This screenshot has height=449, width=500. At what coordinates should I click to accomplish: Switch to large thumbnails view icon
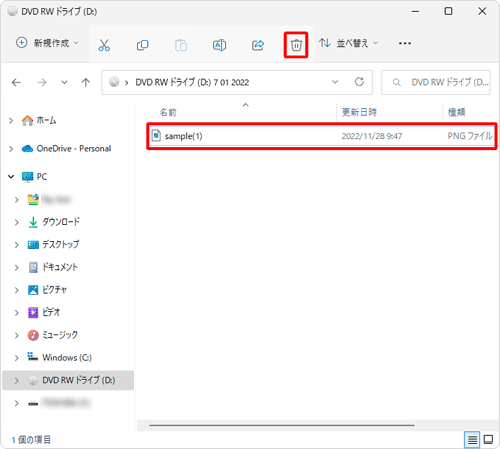coord(488,440)
